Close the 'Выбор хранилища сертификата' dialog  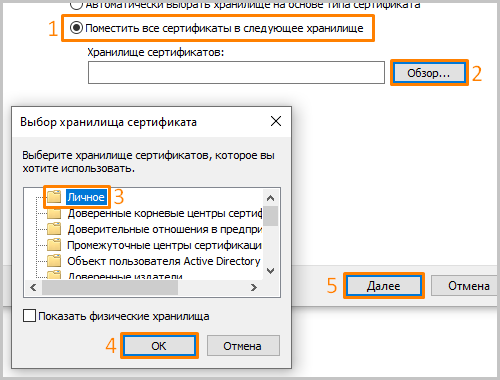point(276,121)
